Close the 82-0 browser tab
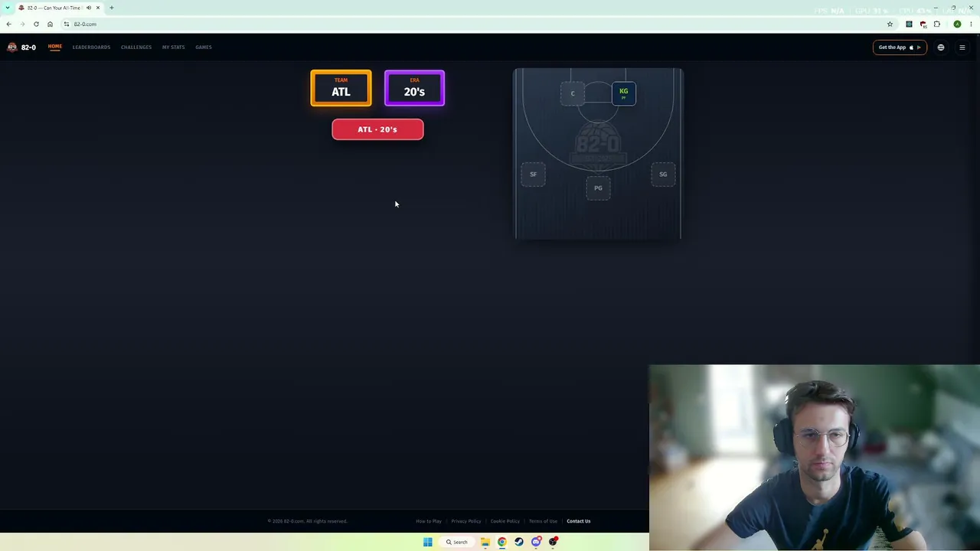This screenshot has width=980, height=551. coord(98,8)
